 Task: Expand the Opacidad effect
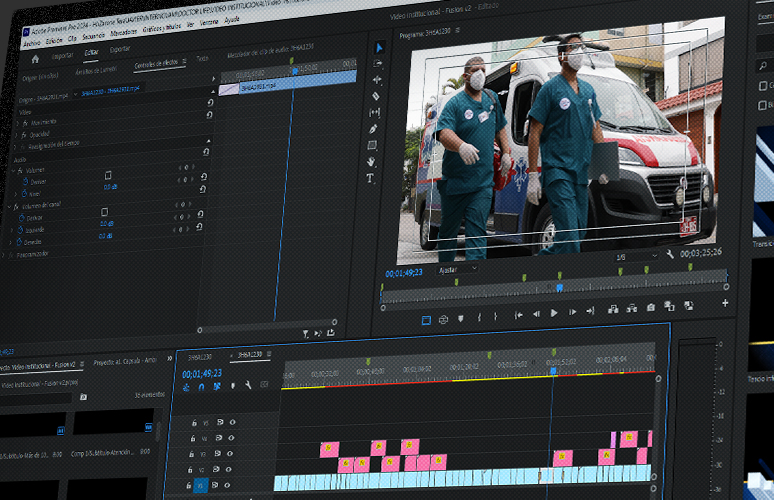click(x=16, y=136)
